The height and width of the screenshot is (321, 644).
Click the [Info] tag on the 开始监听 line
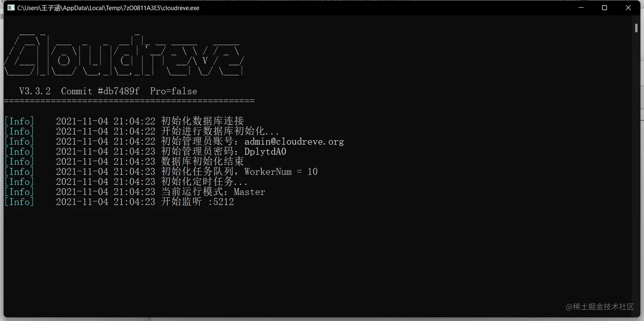pos(19,202)
